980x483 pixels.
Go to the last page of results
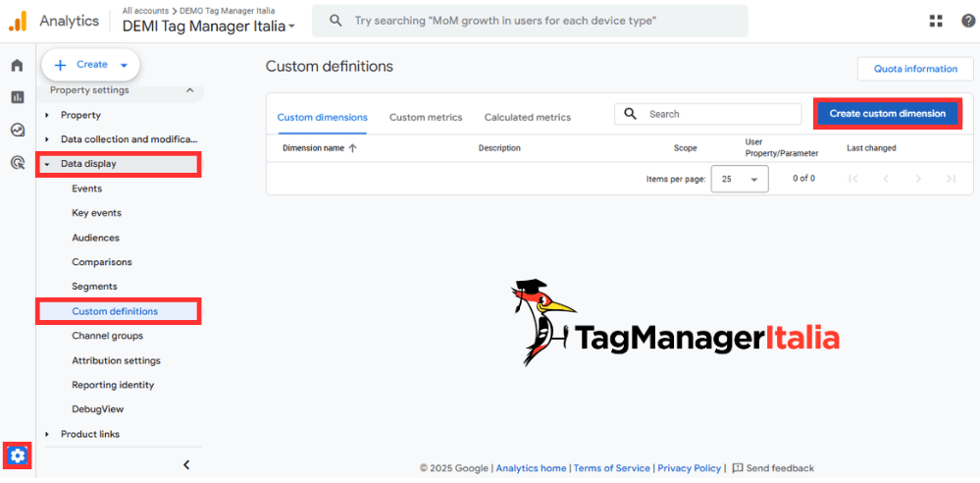click(951, 179)
